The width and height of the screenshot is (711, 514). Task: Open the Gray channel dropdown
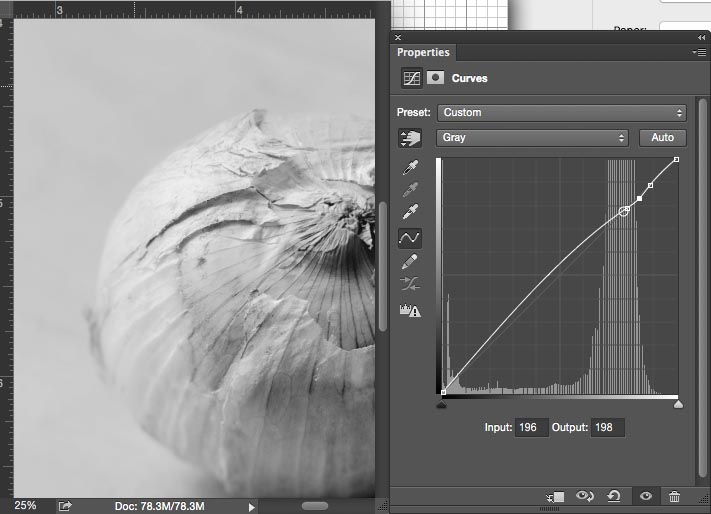click(x=532, y=138)
